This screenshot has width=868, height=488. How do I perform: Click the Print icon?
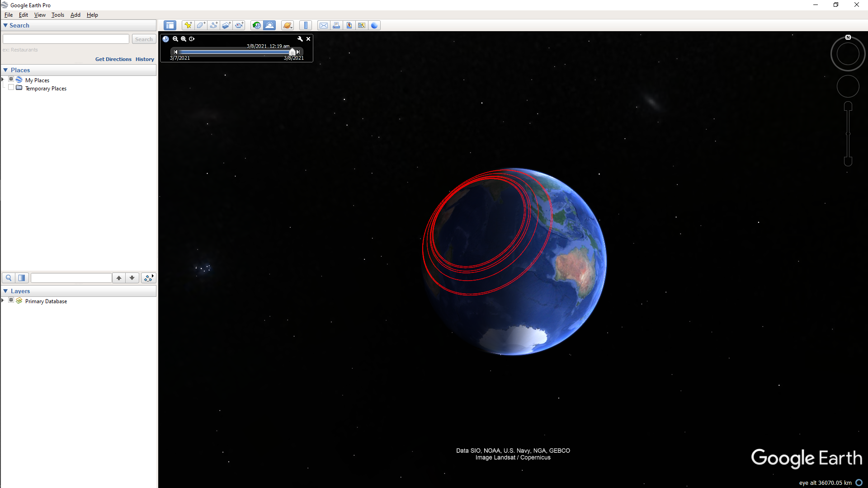coord(336,25)
